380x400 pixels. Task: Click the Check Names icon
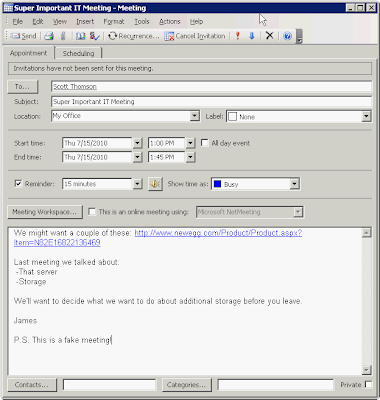pyautogui.click(x=95, y=36)
